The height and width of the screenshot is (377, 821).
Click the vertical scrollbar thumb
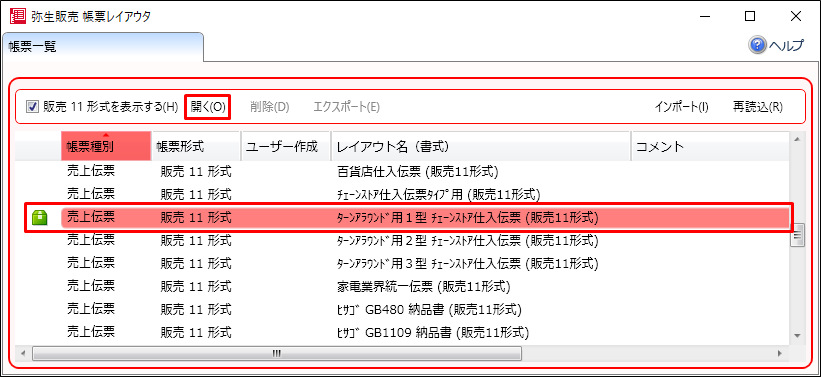(x=797, y=236)
